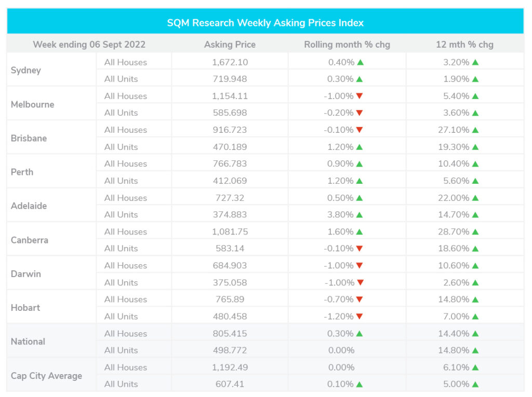The height and width of the screenshot is (397, 532).
Task: Click the asking price 374.883
Action: coord(230,215)
